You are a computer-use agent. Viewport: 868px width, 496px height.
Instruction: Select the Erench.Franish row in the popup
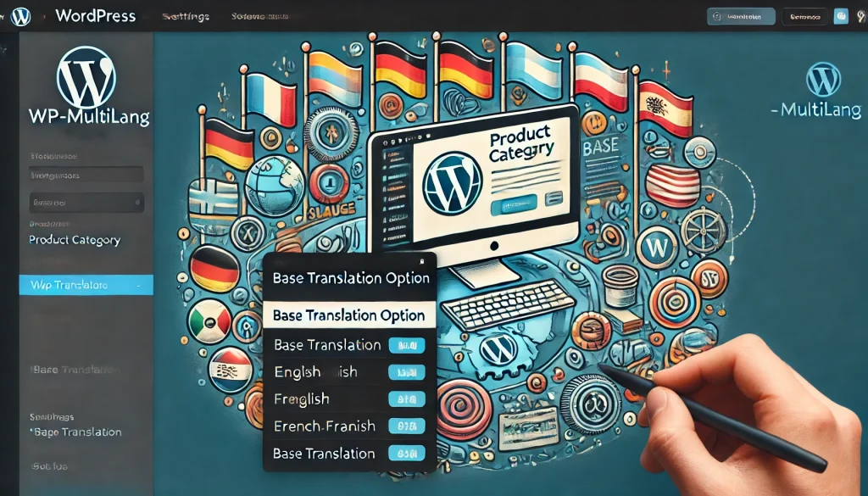point(349,426)
